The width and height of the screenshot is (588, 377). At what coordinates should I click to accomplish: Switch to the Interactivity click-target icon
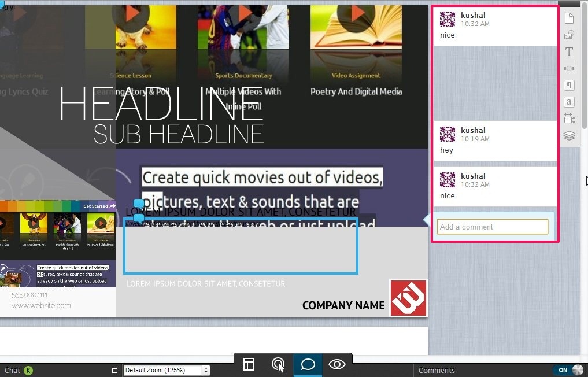coord(278,364)
